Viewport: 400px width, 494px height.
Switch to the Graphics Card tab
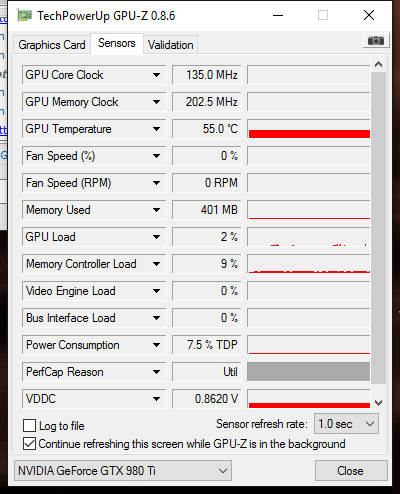52,45
